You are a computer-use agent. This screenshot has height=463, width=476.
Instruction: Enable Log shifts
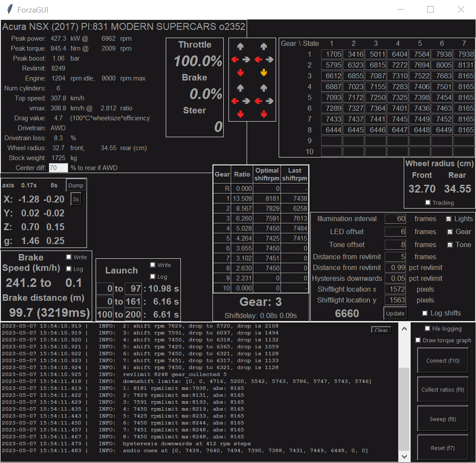pyautogui.click(x=425, y=313)
